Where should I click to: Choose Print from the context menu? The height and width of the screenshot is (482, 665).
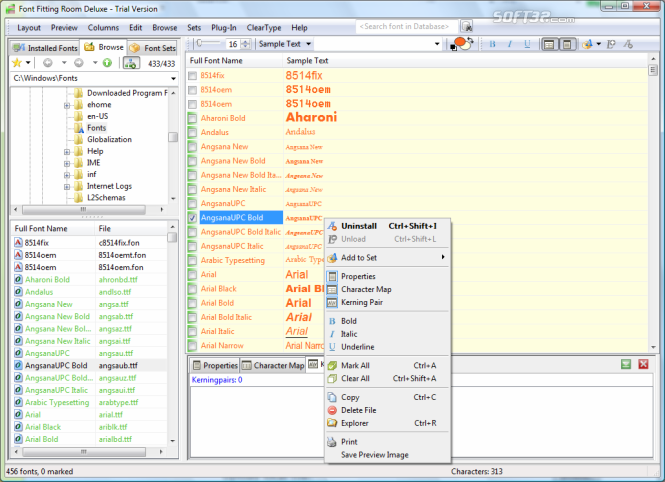[x=387, y=442]
